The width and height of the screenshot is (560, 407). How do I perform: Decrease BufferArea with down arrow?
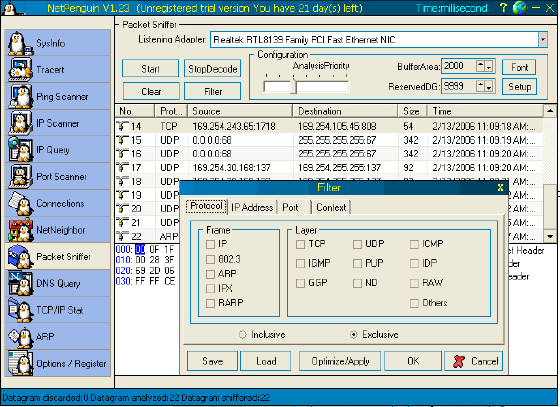tap(489, 66)
